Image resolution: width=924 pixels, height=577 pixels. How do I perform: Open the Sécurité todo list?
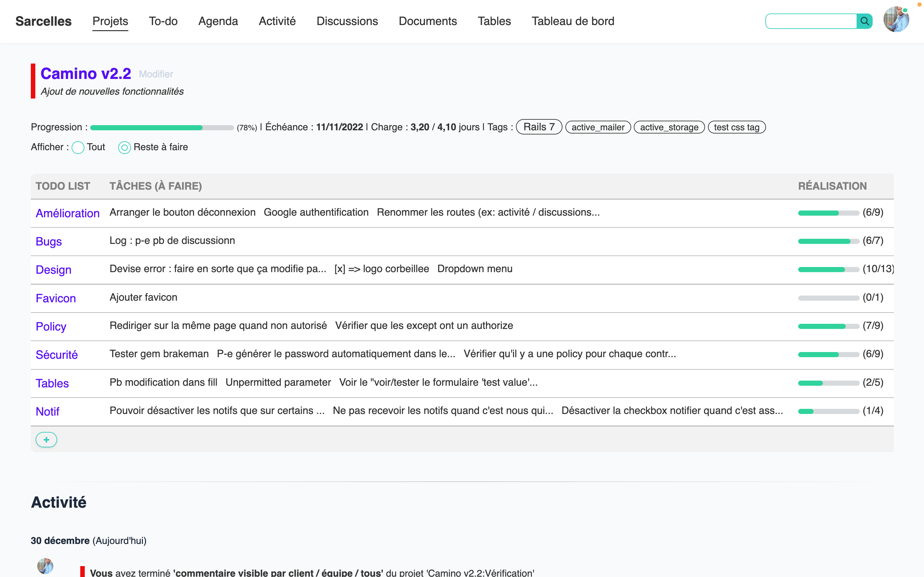pyautogui.click(x=57, y=355)
